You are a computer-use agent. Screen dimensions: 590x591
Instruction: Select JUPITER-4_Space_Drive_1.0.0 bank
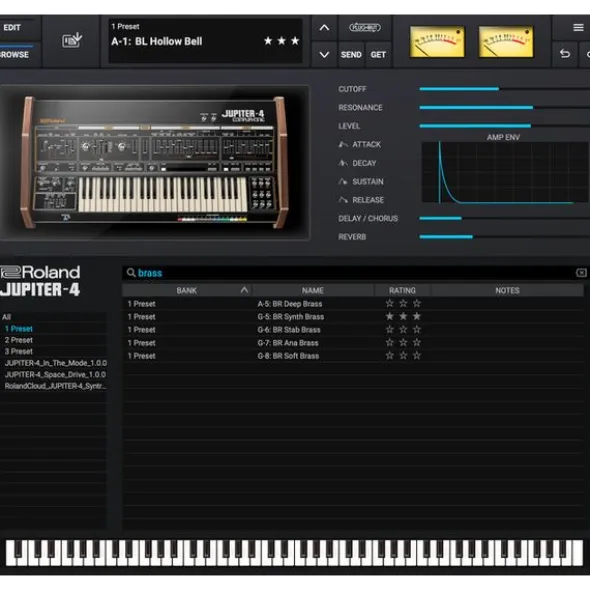[x=55, y=374]
